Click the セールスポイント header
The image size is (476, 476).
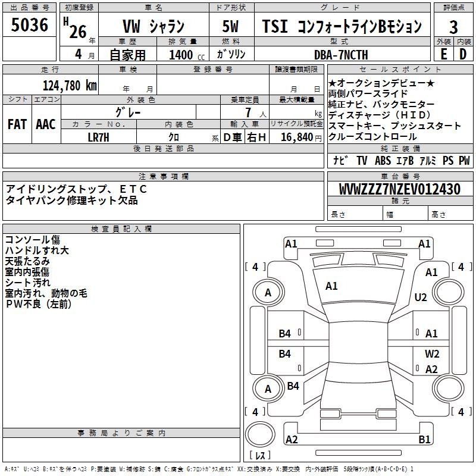400,69
